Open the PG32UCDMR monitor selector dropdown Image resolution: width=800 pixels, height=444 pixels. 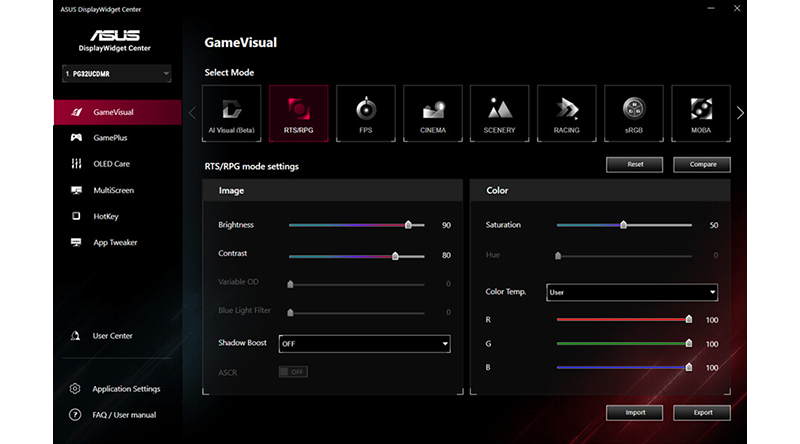(x=116, y=73)
